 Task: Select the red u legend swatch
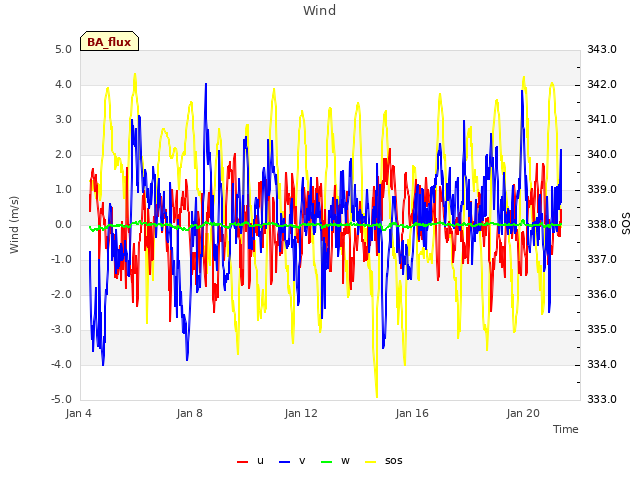point(242,462)
